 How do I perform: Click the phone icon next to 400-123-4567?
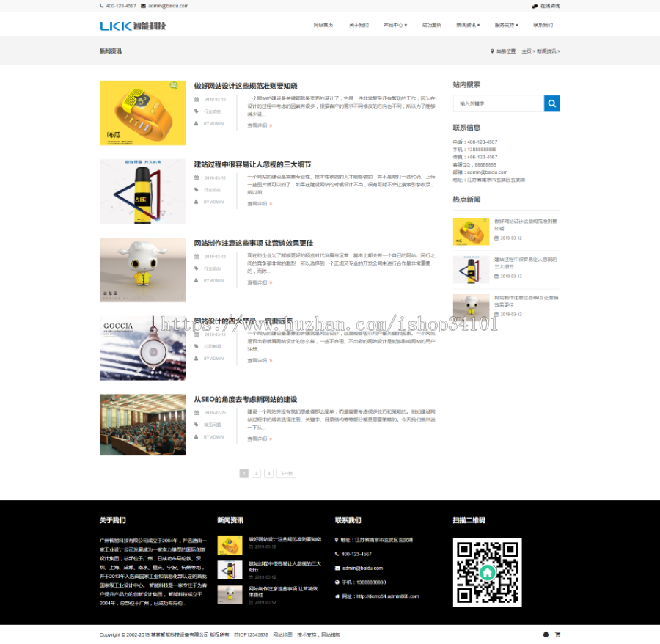tap(100, 6)
